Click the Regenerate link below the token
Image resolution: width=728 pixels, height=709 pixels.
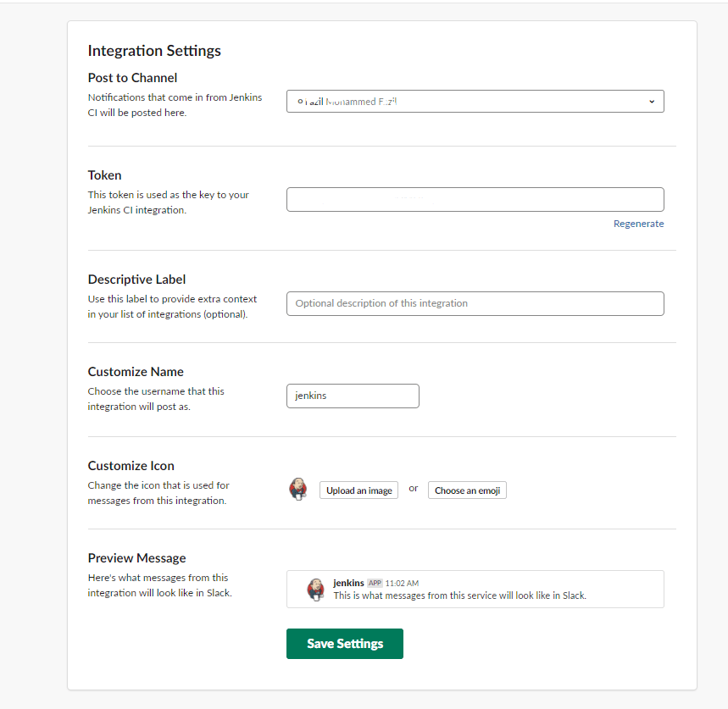pyautogui.click(x=638, y=223)
